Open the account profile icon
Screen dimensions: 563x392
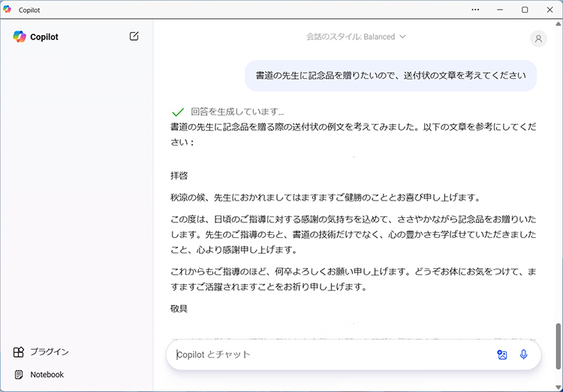pyautogui.click(x=538, y=39)
